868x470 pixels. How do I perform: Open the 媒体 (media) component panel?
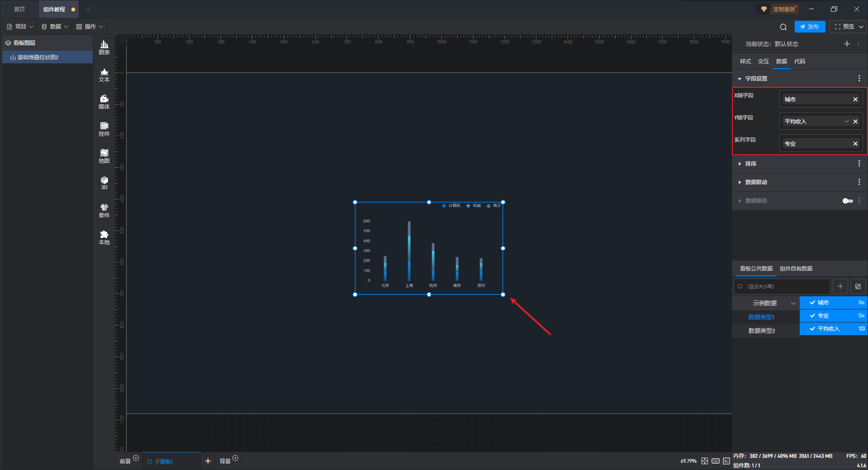click(104, 102)
